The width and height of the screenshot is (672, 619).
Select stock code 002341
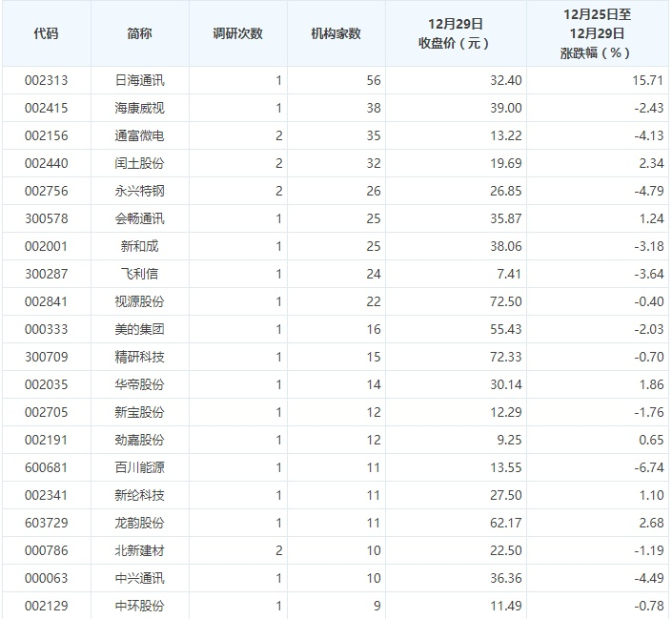(47, 495)
